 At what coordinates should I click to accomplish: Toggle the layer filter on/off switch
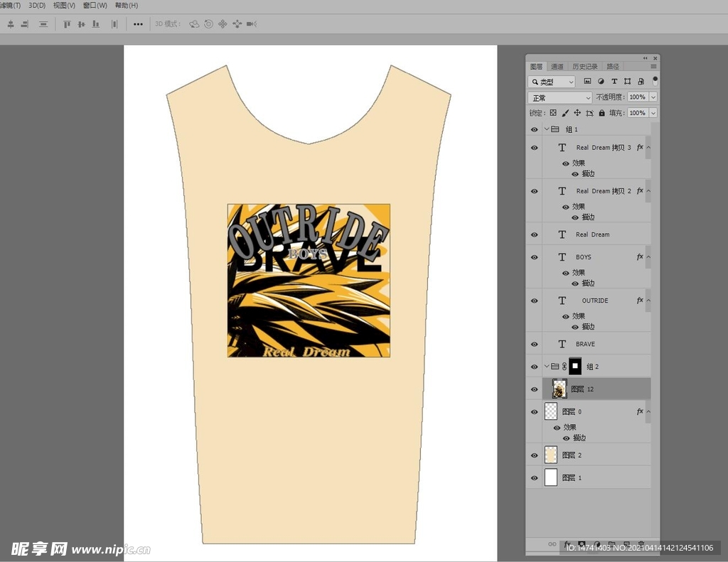click(655, 81)
